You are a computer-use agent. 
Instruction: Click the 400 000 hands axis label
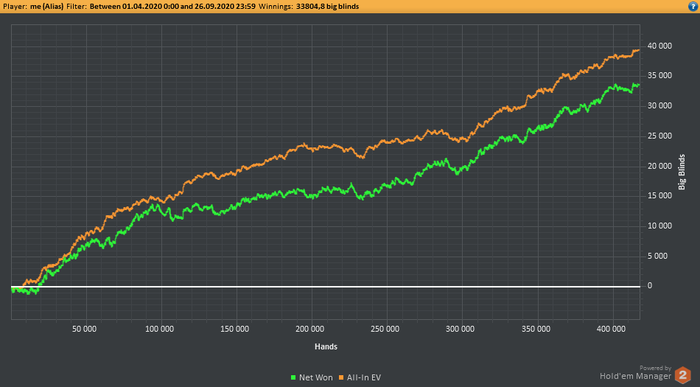tap(611, 329)
